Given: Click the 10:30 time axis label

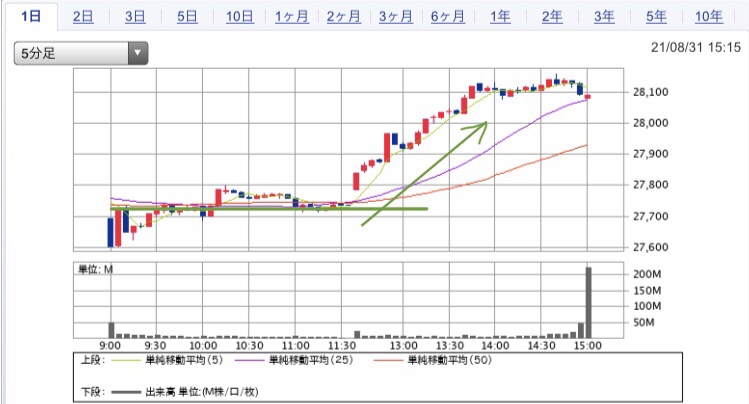Looking at the screenshot, I should tap(249, 346).
